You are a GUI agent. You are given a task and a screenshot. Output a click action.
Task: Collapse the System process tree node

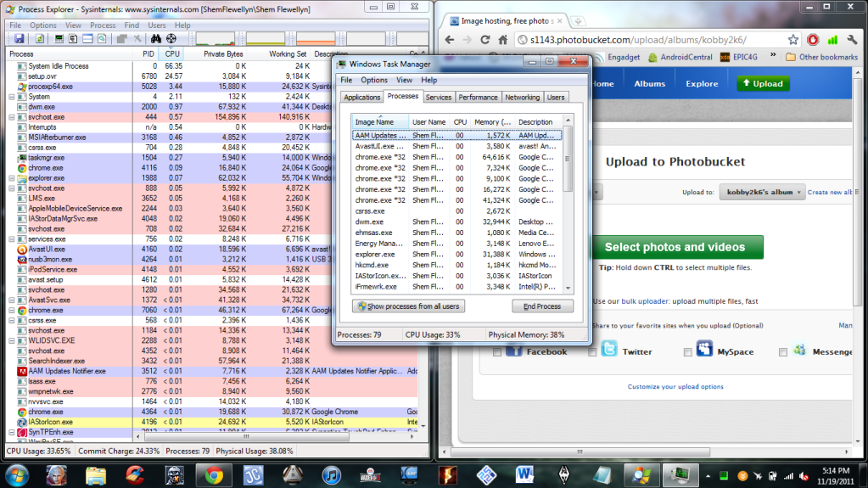[12, 97]
